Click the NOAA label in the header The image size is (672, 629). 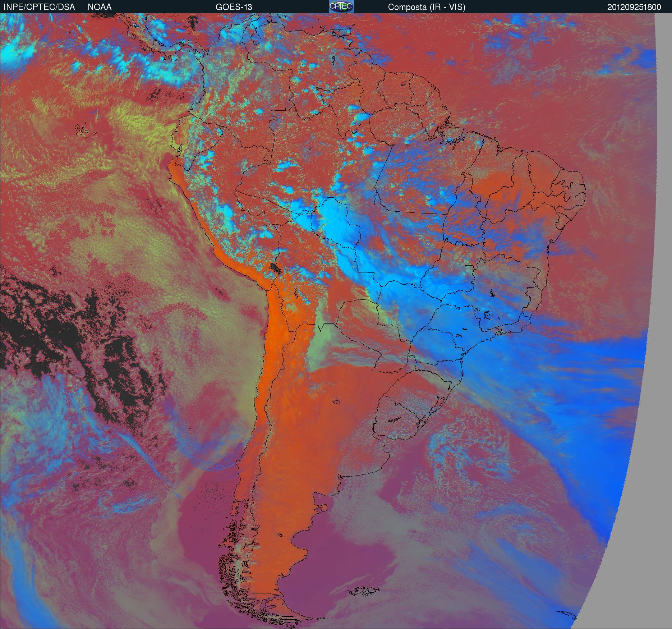tap(100, 7)
